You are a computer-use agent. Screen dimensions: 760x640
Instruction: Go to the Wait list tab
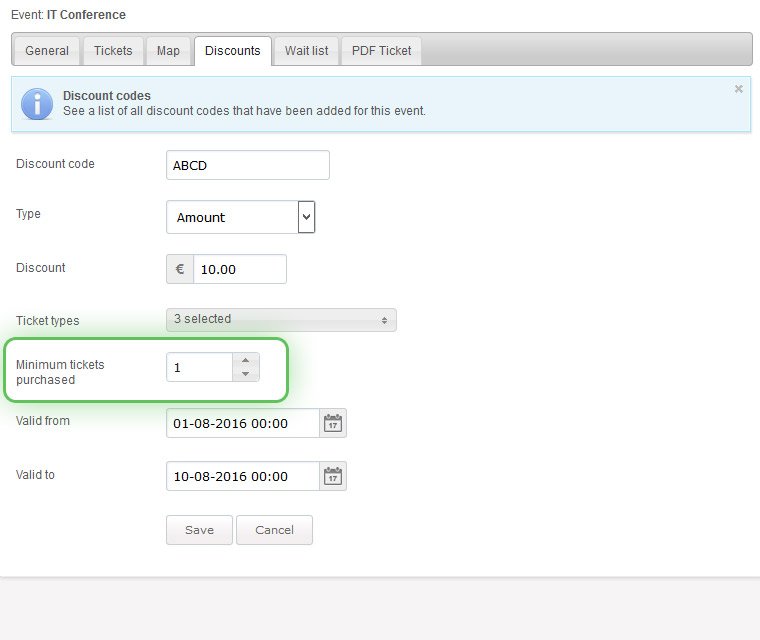[x=306, y=51]
